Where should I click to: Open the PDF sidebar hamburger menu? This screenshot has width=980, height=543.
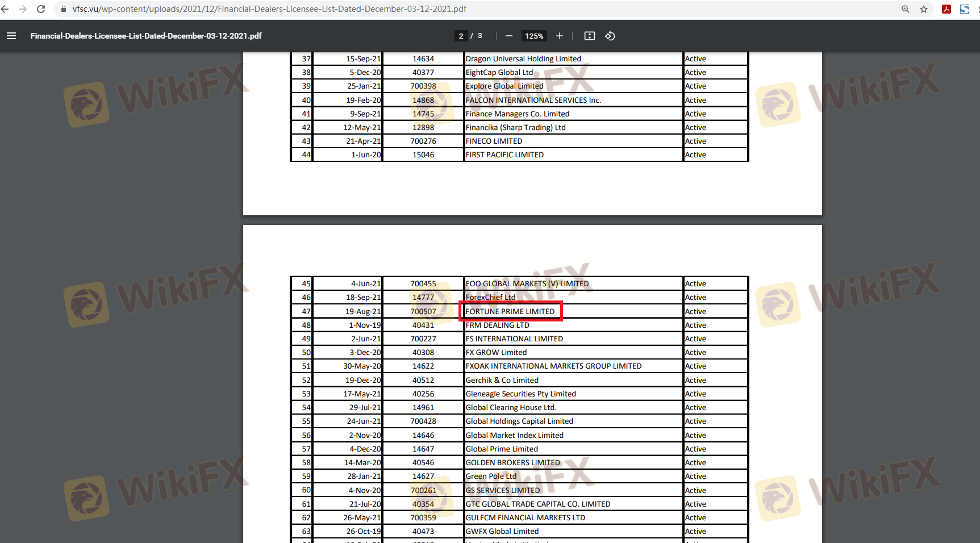tap(11, 36)
